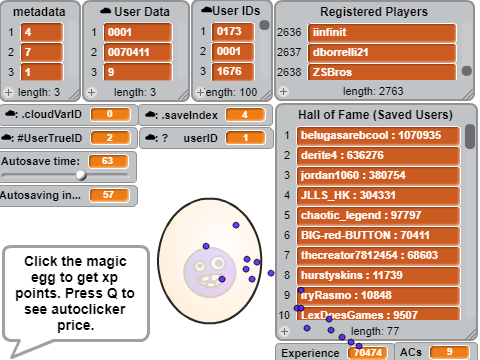Select Hall of Fame entry JLLS_HK : 304331
The width and height of the screenshot is (480, 360).
pos(379,196)
